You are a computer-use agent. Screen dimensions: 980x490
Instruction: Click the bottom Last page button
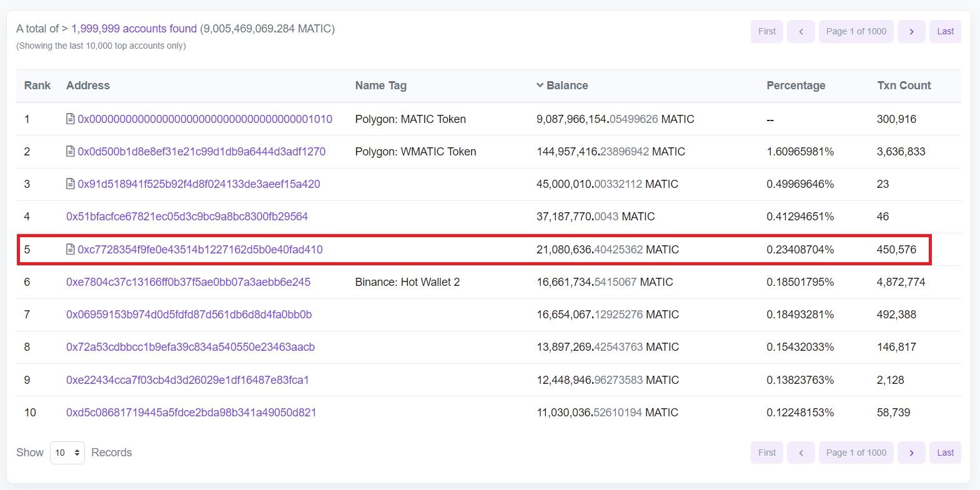[x=945, y=453]
